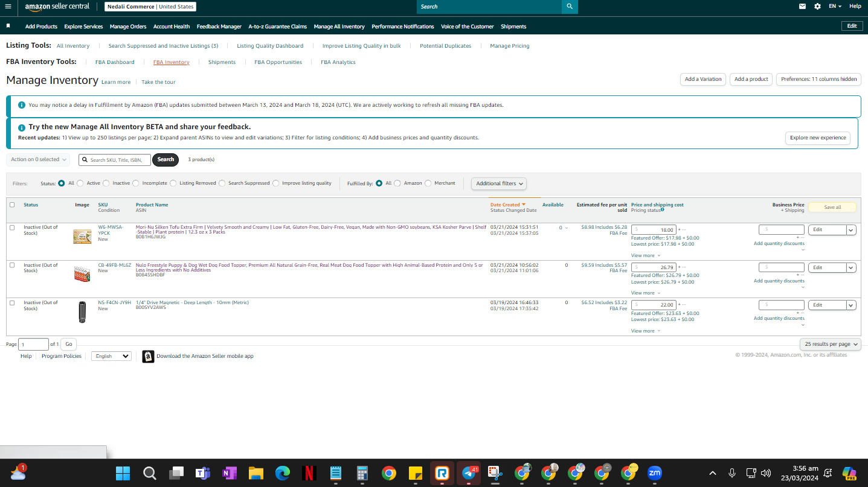Click the Nulo Freestyle dog food thumbnail
The image size is (868, 487).
coord(82,274)
